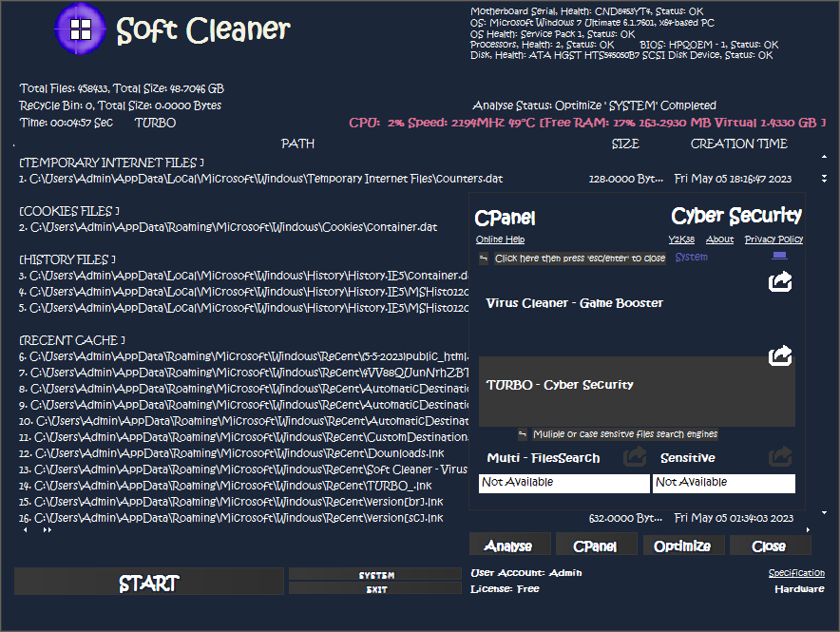The width and height of the screenshot is (840, 632).
Task: Open the Privacy Policy link
Action: point(773,239)
